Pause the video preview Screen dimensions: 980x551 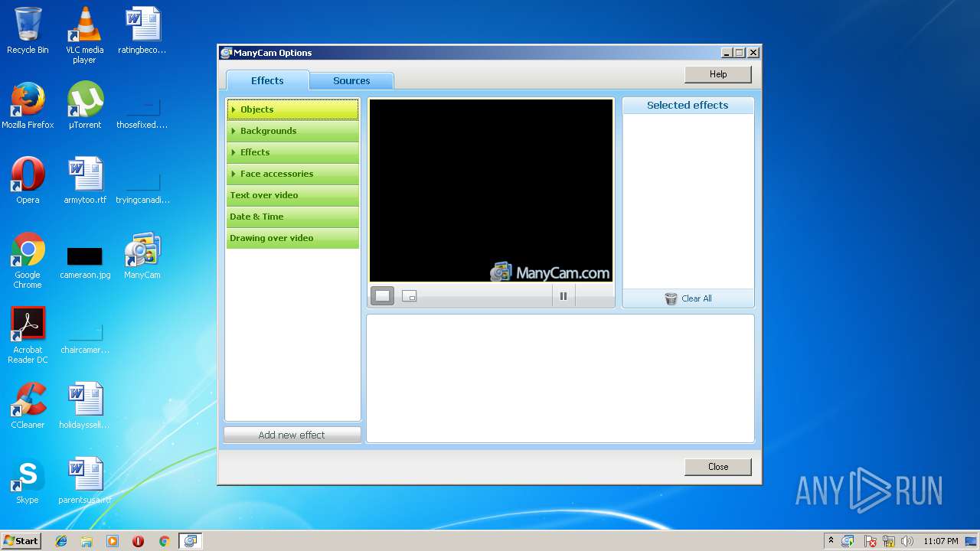click(563, 296)
